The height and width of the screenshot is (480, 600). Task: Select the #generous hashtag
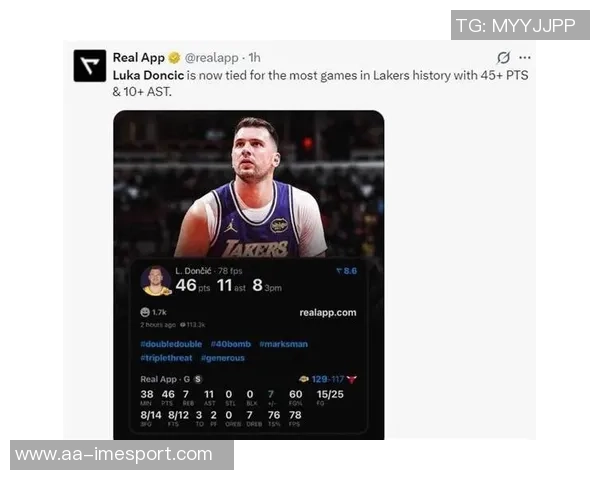pyautogui.click(x=223, y=358)
